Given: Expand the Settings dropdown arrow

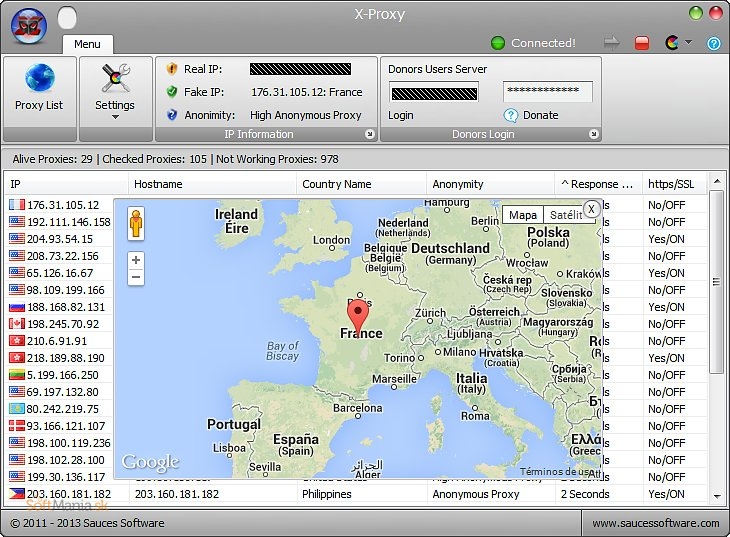Looking at the screenshot, I should tap(115, 117).
